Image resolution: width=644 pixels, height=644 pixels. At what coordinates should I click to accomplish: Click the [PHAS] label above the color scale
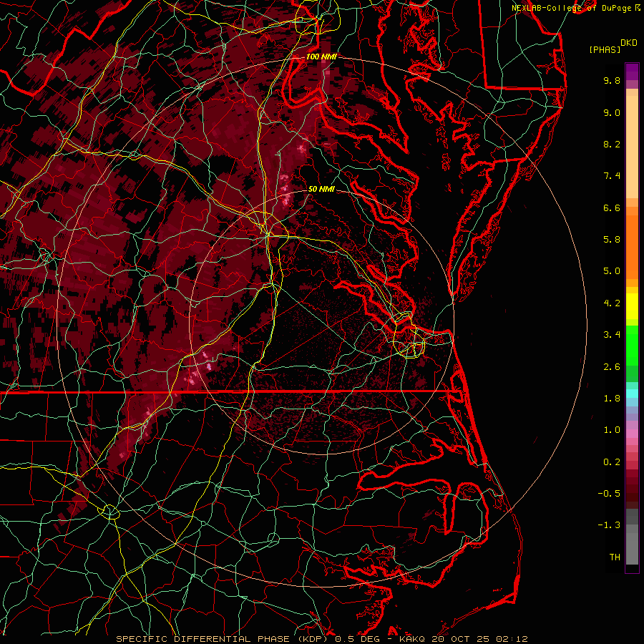605,49
